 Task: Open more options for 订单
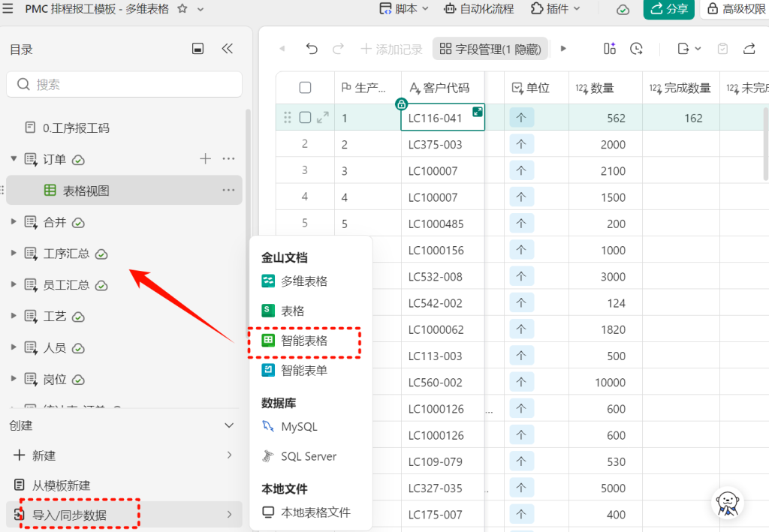coord(228,159)
